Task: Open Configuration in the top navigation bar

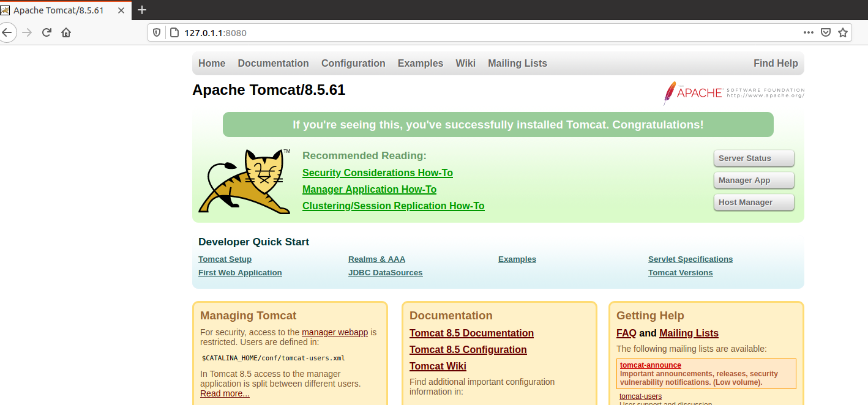Action: coord(353,63)
